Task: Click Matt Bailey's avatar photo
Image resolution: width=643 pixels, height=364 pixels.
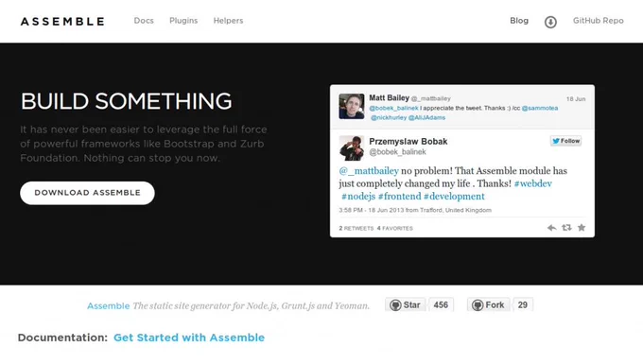Action: coord(352,106)
